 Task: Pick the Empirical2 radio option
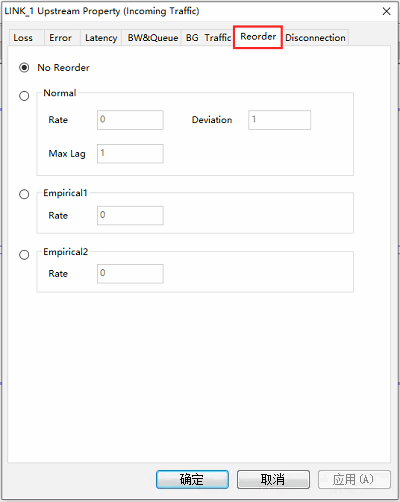pyautogui.click(x=24, y=255)
